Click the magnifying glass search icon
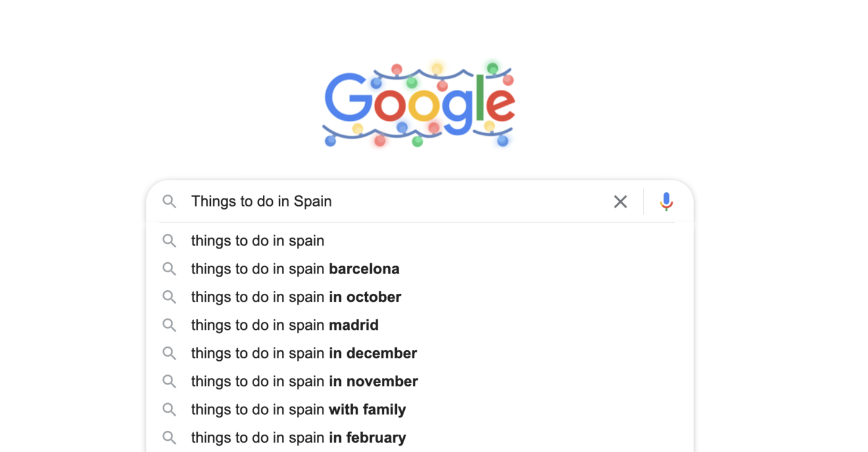 pos(169,202)
